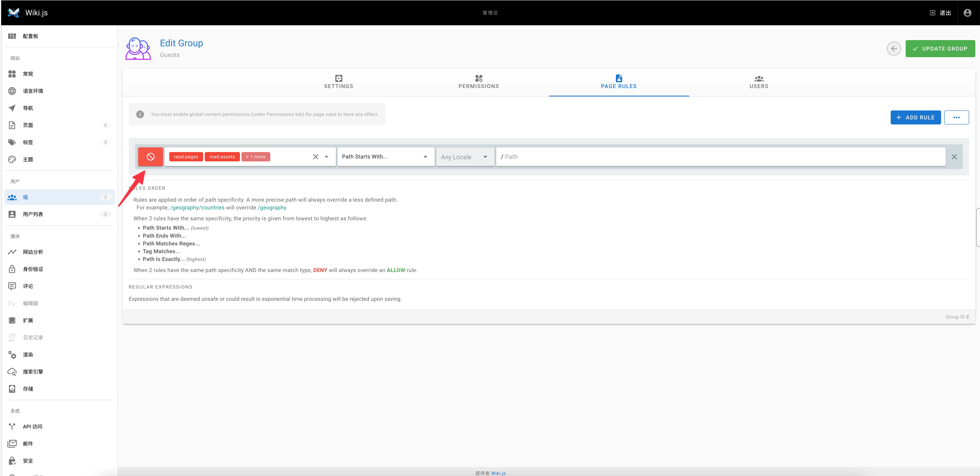Image resolution: width=980 pixels, height=476 pixels.
Task: Click the ADD RULE button
Action: tap(915, 117)
